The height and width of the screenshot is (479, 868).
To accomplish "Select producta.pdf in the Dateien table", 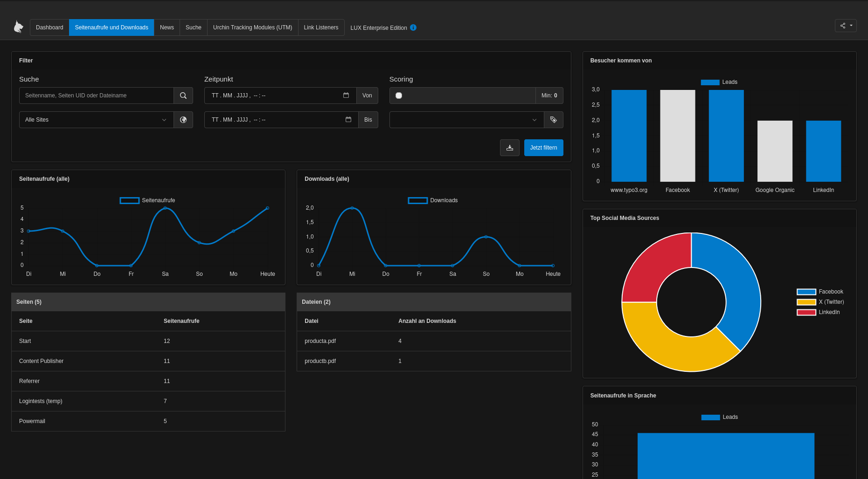I will [320, 341].
